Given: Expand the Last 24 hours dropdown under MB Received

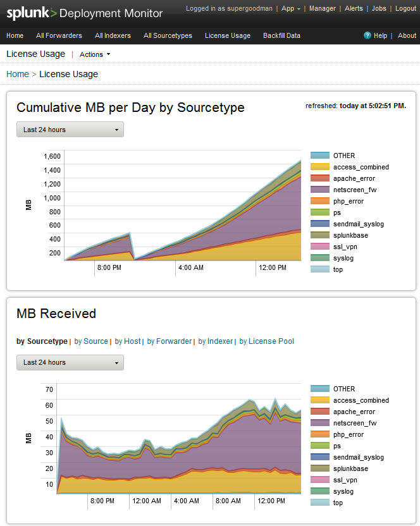Looking at the screenshot, I should pyautogui.click(x=70, y=363).
